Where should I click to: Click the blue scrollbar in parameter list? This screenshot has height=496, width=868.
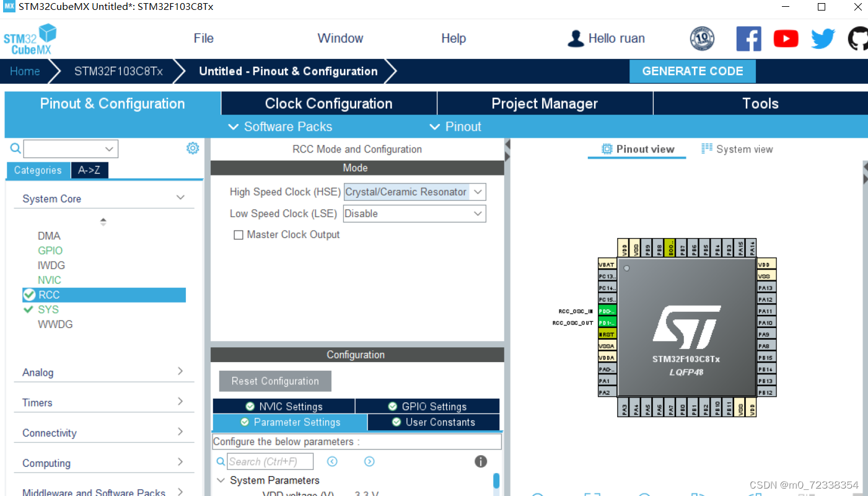(496, 482)
